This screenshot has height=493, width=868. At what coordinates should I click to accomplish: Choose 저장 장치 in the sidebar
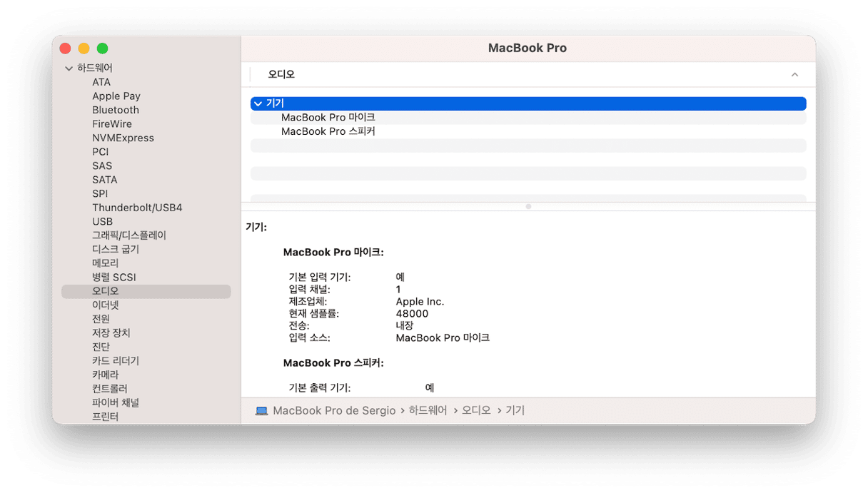coord(111,333)
